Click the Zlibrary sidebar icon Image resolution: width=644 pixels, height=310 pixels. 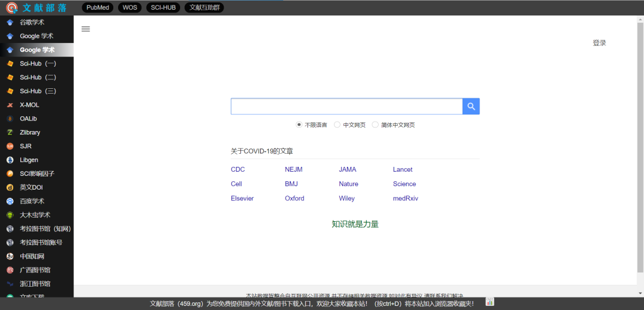pyautogui.click(x=10, y=132)
